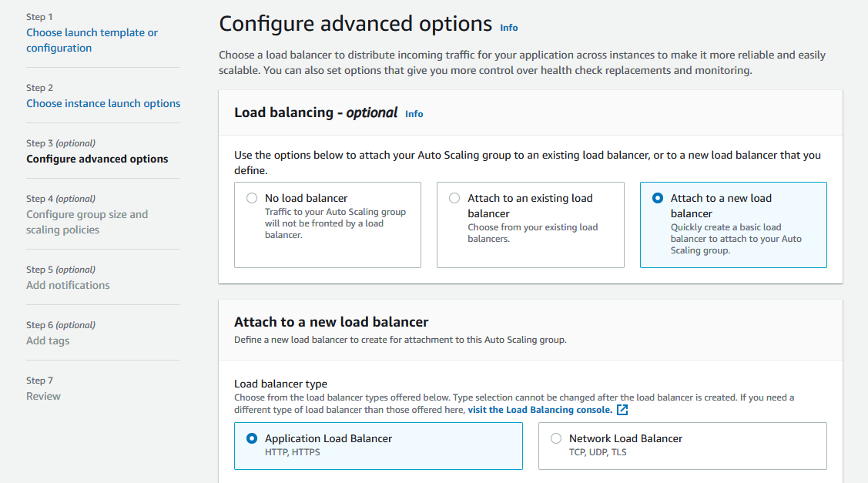The image size is (868, 483).
Task: Open Info link beside Load balancing heading
Action: click(414, 114)
